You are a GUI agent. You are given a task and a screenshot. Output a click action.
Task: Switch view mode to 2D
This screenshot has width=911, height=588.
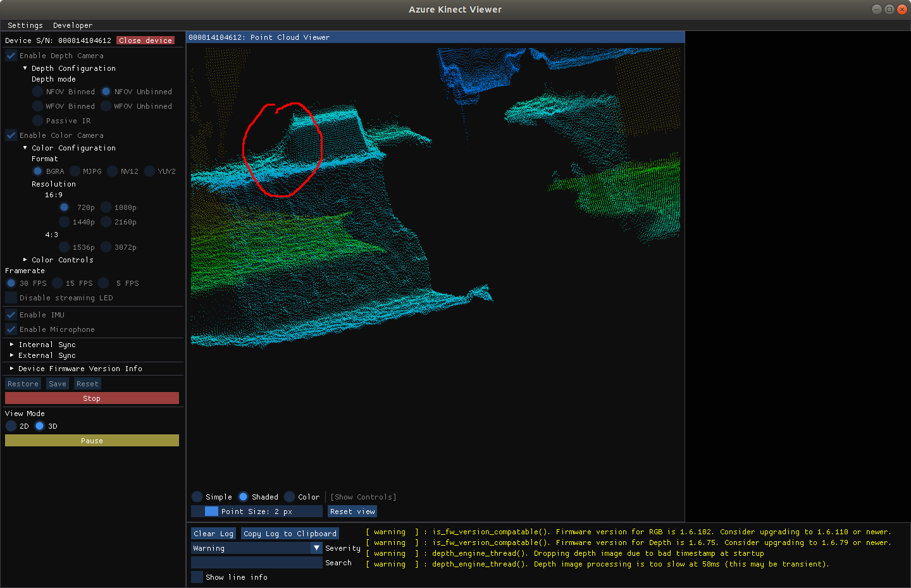[11, 426]
